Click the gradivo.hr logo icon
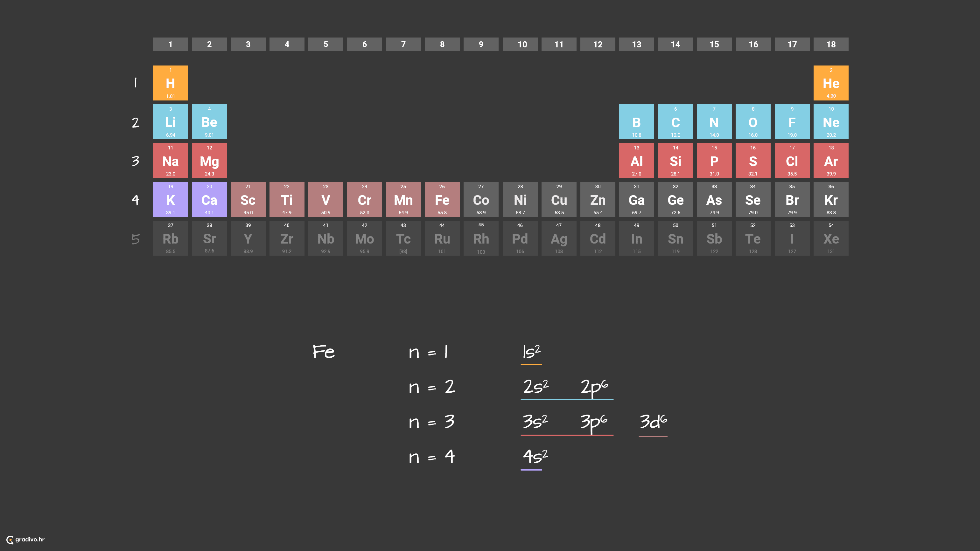The width and height of the screenshot is (980, 551). pyautogui.click(x=10, y=540)
